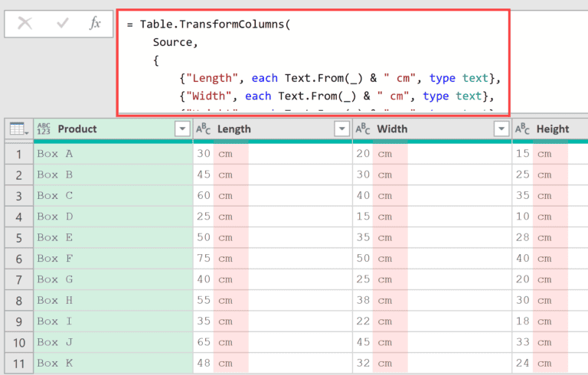The height and width of the screenshot is (375, 588).
Task: Select row number 11
Action: (18, 364)
